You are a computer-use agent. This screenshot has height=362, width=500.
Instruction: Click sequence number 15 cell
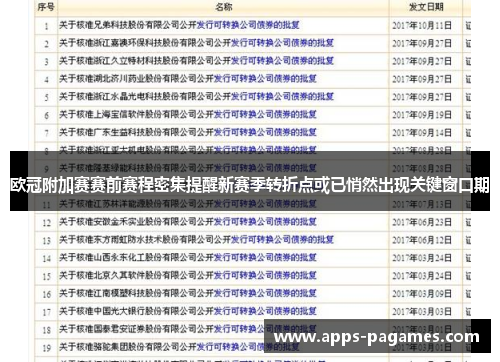(46, 276)
